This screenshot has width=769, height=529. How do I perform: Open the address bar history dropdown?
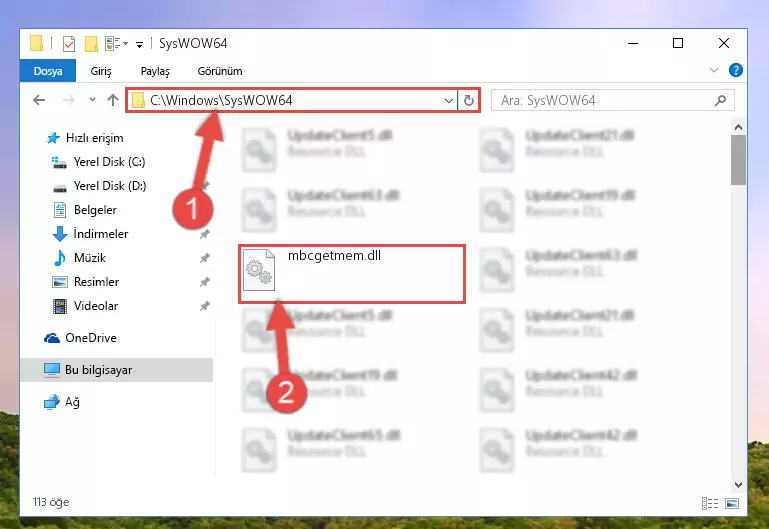click(x=448, y=101)
